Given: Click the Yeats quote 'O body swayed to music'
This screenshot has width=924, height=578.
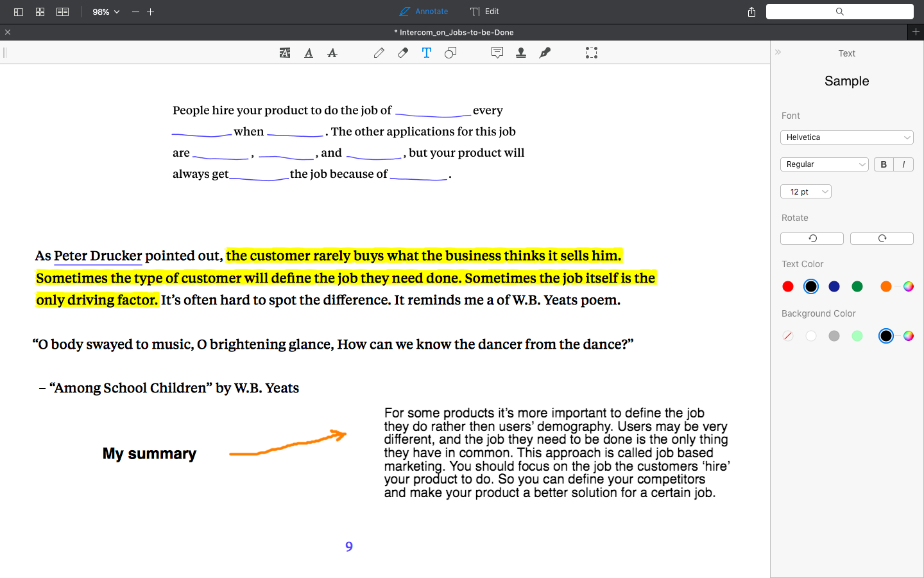Looking at the screenshot, I should [333, 344].
